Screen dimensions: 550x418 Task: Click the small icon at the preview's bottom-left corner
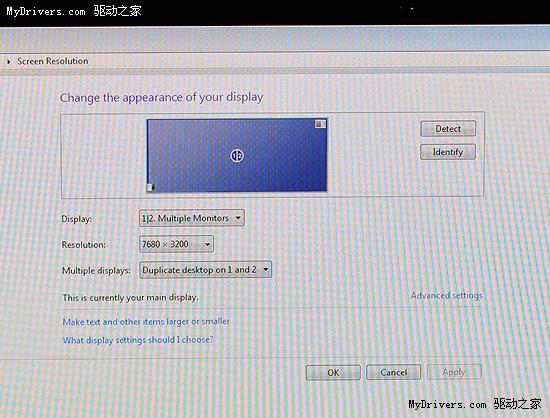tap(150, 188)
